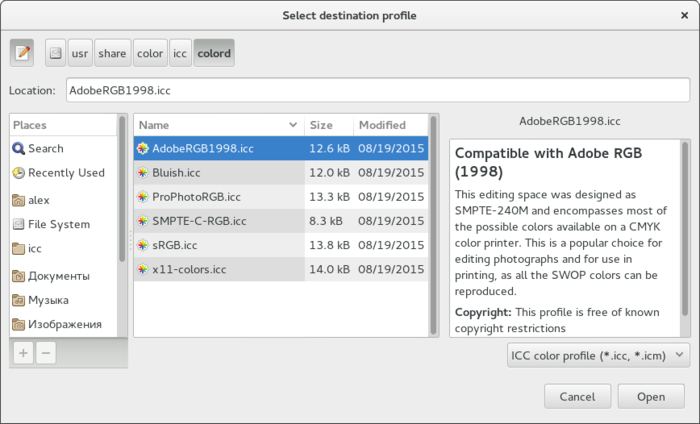Open the Документы folder
This screenshot has height=424, width=700.
pyautogui.click(x=63, y=276)
